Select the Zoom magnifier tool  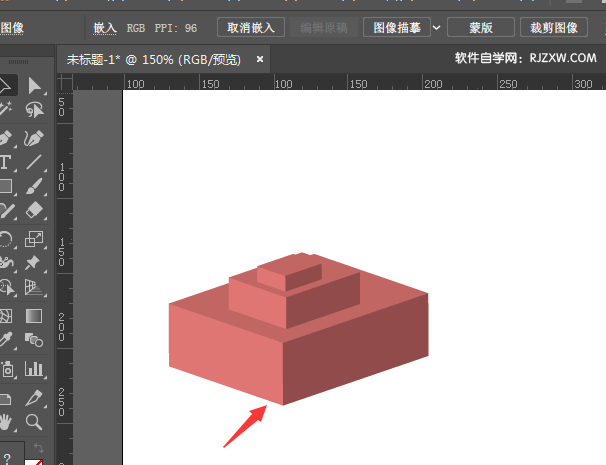coord(34,421)
